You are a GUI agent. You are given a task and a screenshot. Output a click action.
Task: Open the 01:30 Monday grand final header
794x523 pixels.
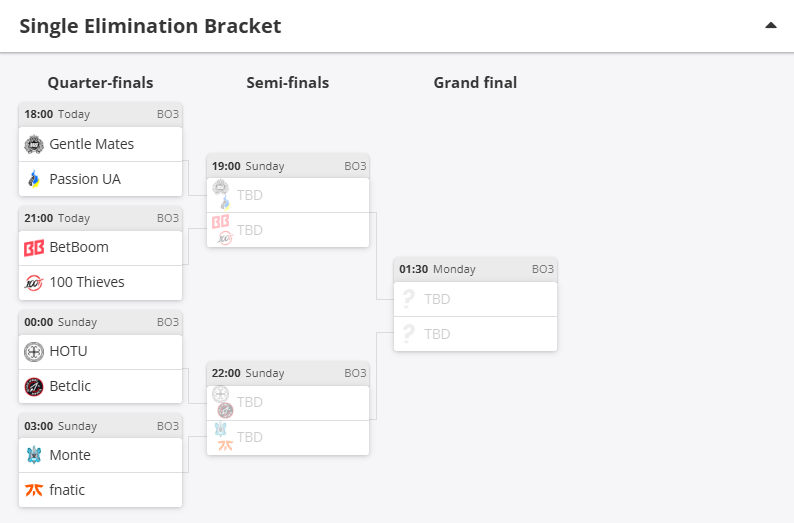tap(475, 269)
